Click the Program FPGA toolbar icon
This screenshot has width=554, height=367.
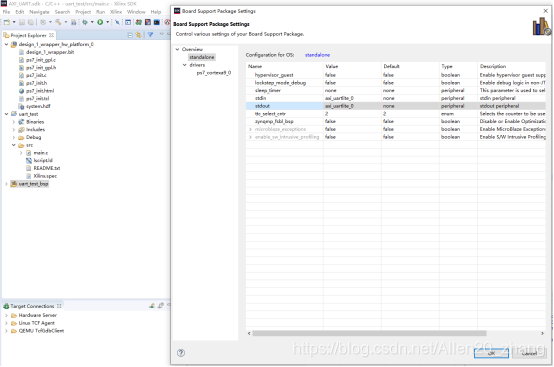click(x=138, y=22)
